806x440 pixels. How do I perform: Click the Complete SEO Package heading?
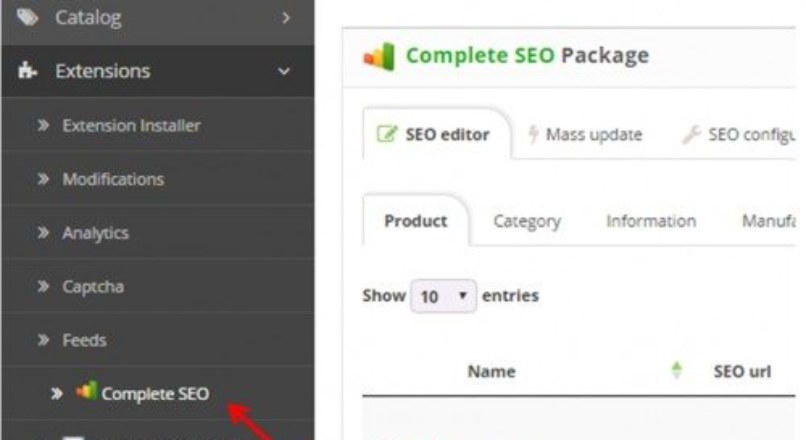pos(527,55)
